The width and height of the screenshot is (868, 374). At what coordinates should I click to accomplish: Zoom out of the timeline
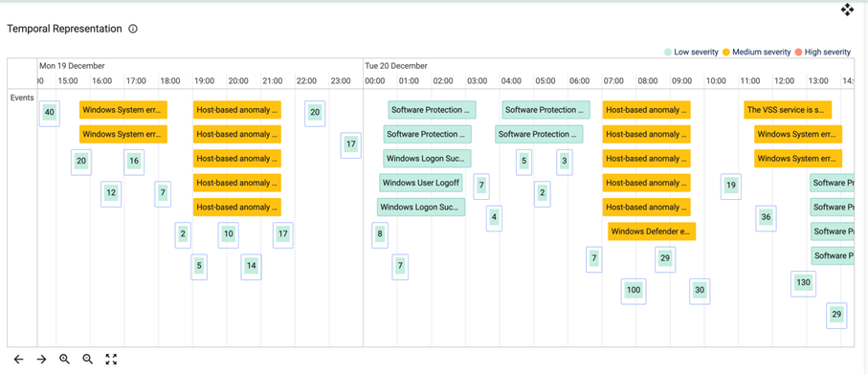[87, 360]
